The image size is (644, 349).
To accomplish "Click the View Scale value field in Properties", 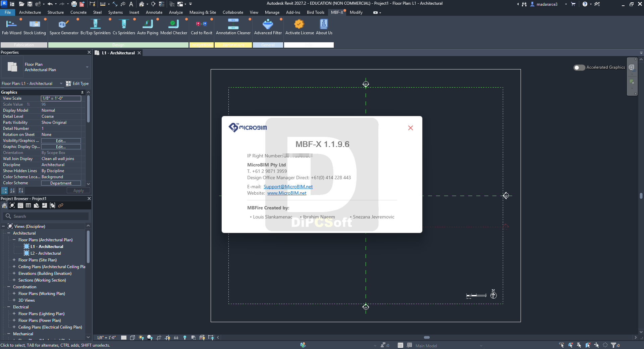I will point(61,98).
